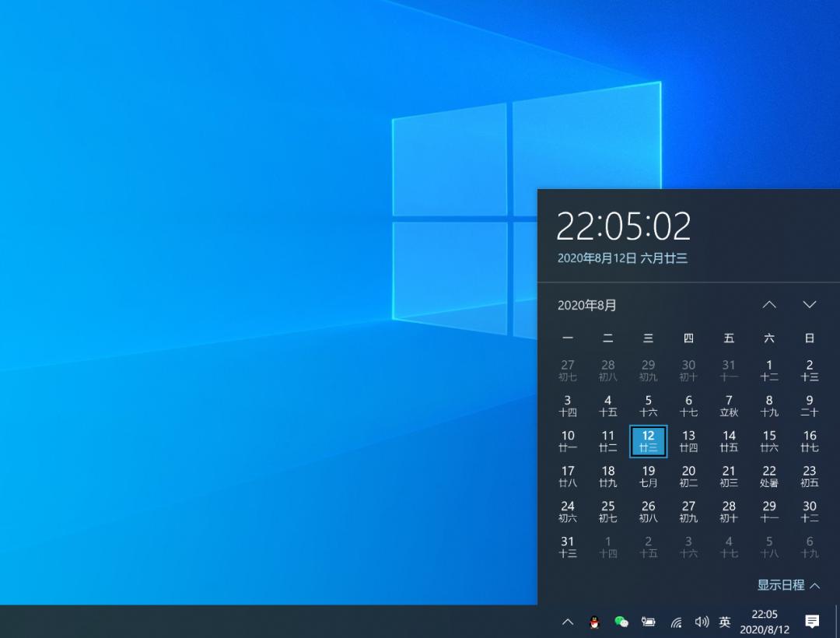840x638 pixels.
Task: Click the input method indicator 英
Action: (725, 622)
